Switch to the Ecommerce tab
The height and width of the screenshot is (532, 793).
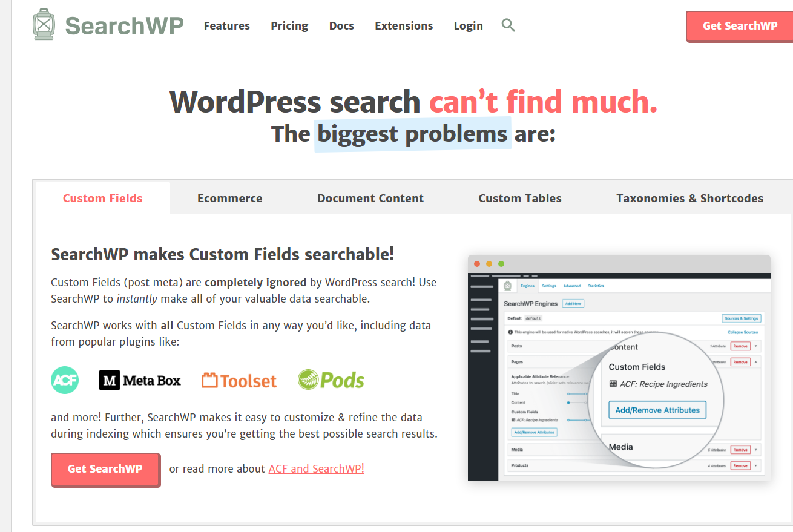click(x=230, y=198)
